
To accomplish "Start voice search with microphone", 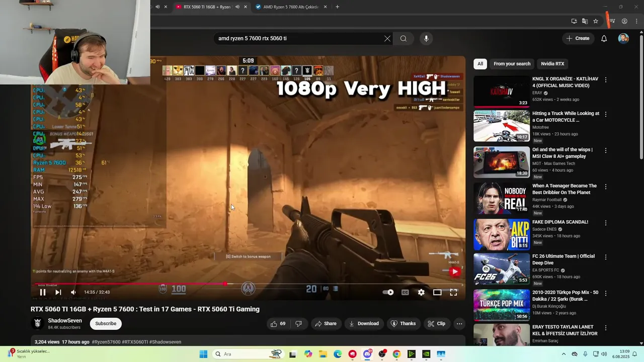I will [x=426, y=39].
